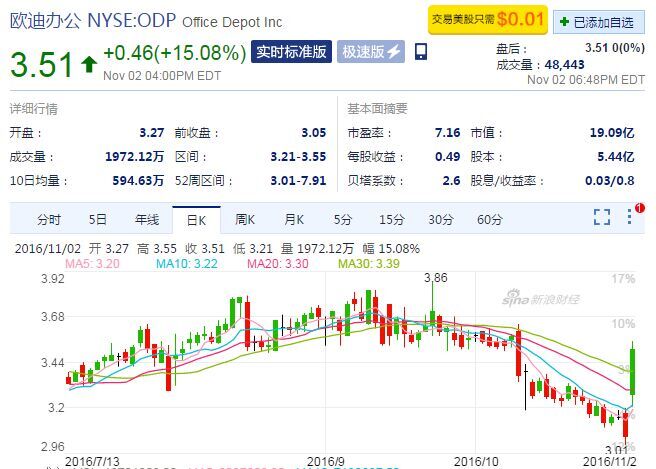Show the 30分 interval chart

coord(441,219)
